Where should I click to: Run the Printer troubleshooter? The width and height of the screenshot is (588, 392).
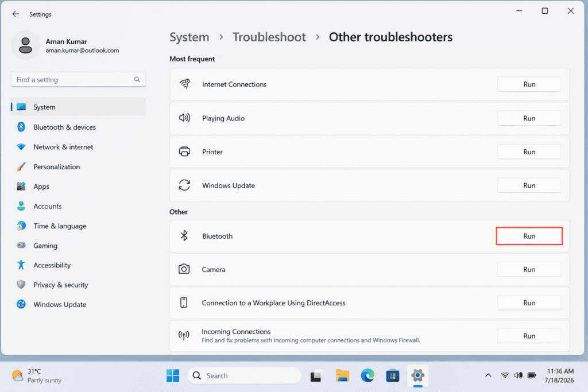529,152
